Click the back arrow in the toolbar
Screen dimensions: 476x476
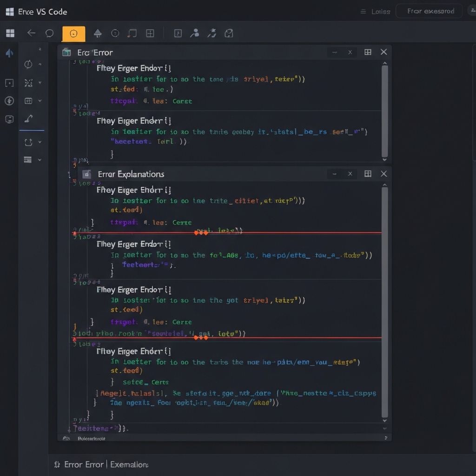(31, 33)
